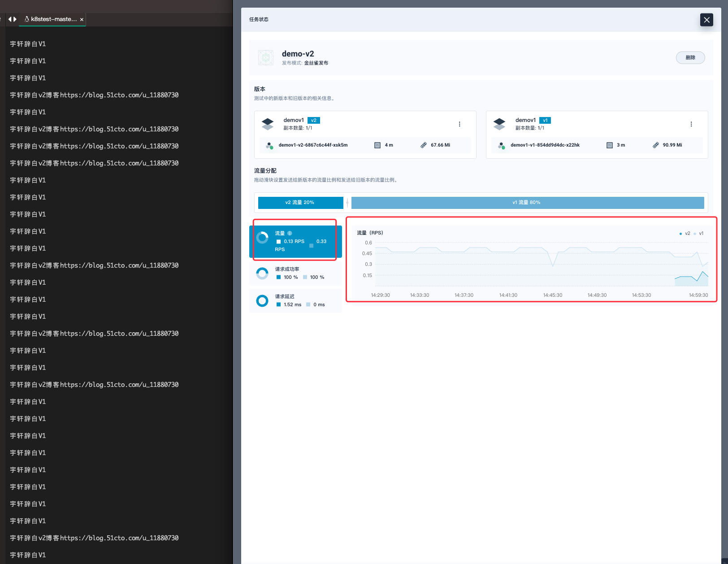Click the v1 流量 80% slider bar

click(528, 203)
